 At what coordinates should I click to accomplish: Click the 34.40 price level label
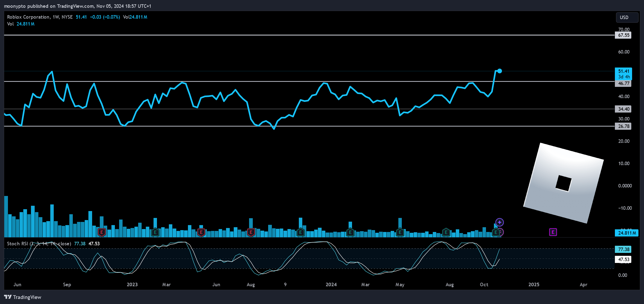coord(623,109)
